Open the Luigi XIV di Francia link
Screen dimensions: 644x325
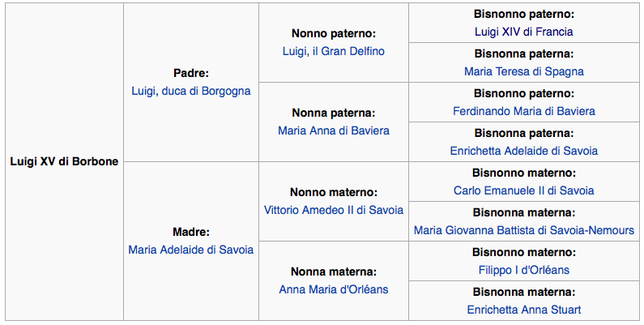pos(523,32)
